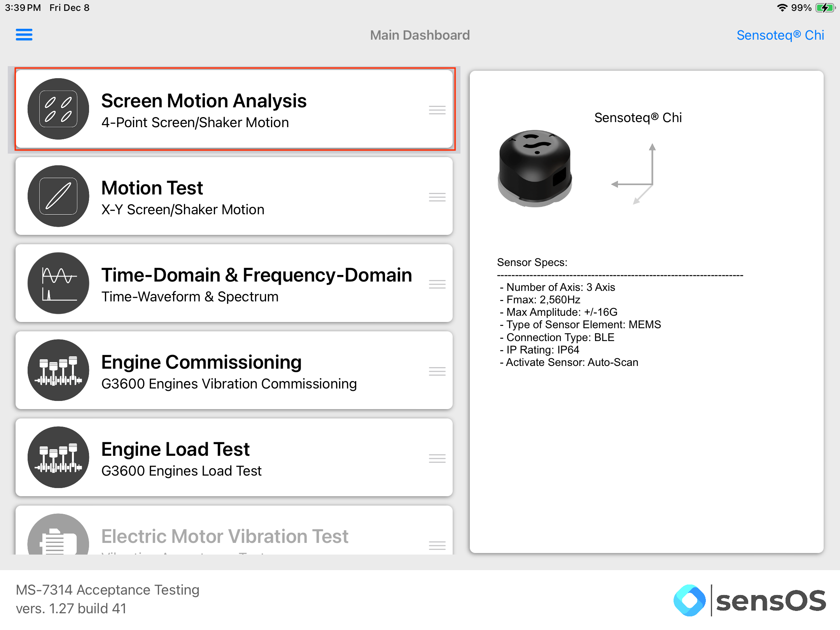This screenshot has width=840, height=630.
Task: Click 'Max Amplitude: +/-16G' spec line
Action: click(x=559, y=312)
